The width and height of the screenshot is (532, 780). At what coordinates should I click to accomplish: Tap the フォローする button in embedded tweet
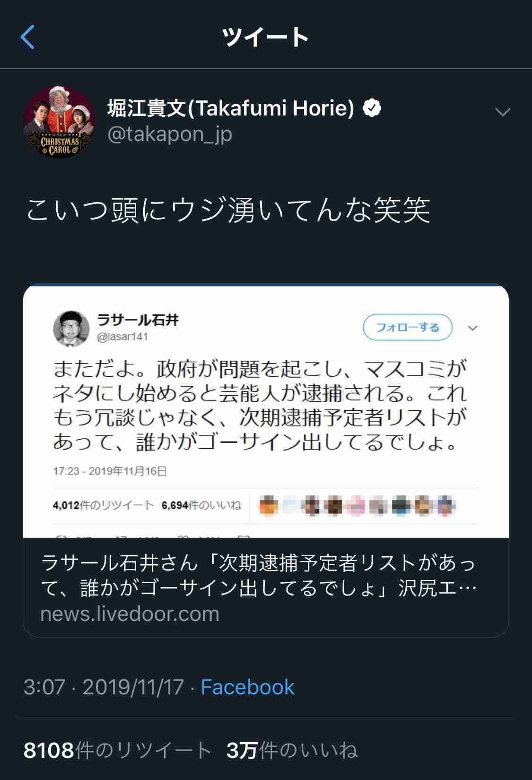(407, 328)
